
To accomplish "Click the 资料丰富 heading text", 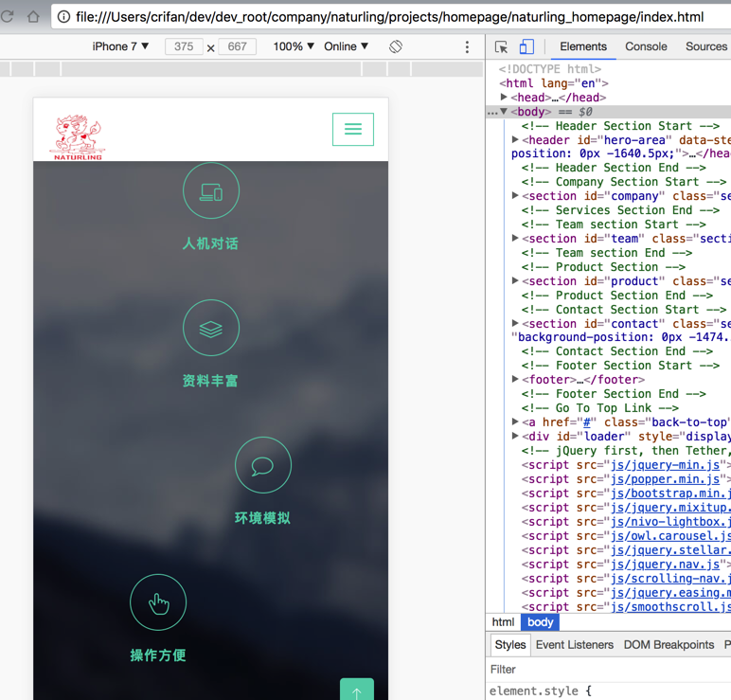I will pyautogui.click(x=210, y=381).
